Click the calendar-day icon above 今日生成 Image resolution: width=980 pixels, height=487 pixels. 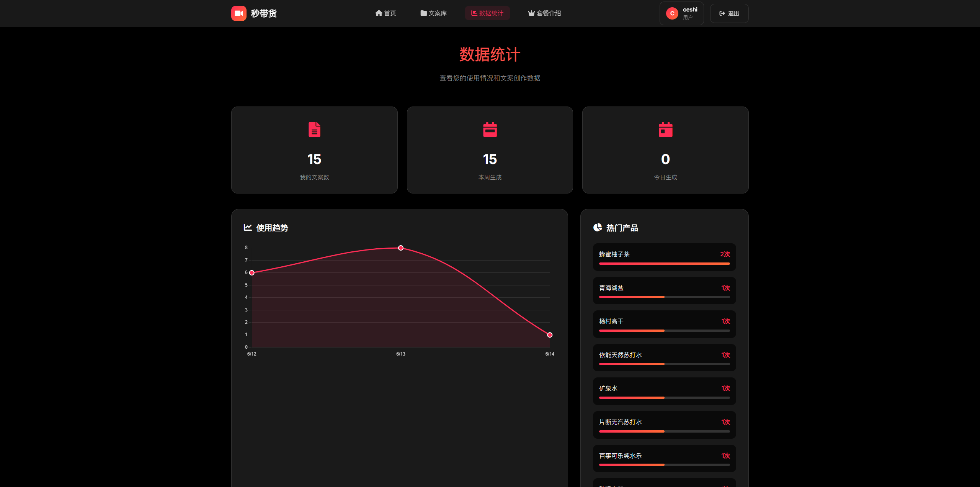pyautogui.click(x=665, y=130)
